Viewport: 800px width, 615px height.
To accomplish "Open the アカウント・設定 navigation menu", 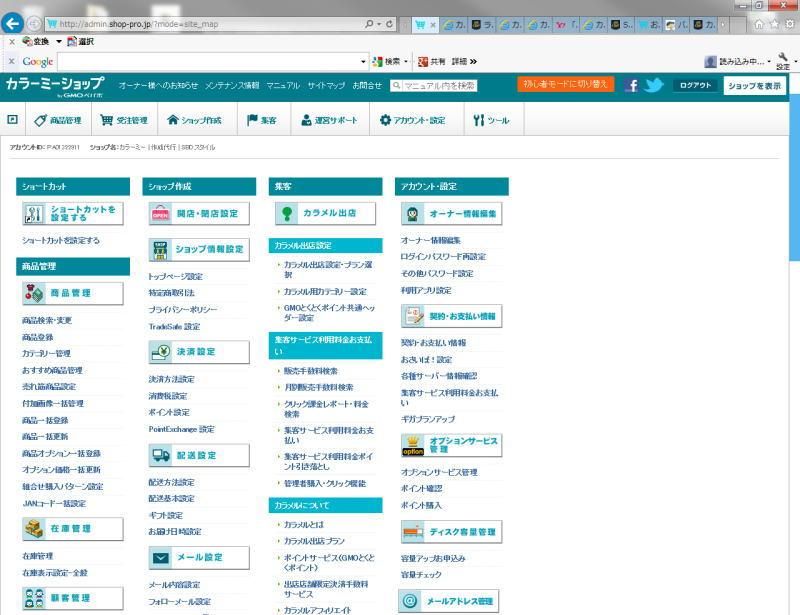I will pos(412,120).
